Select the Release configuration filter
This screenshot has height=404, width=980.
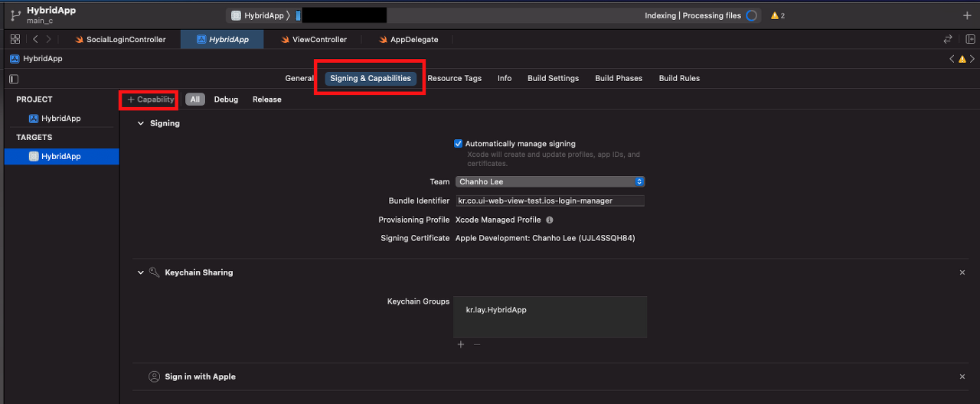point(267,99)
